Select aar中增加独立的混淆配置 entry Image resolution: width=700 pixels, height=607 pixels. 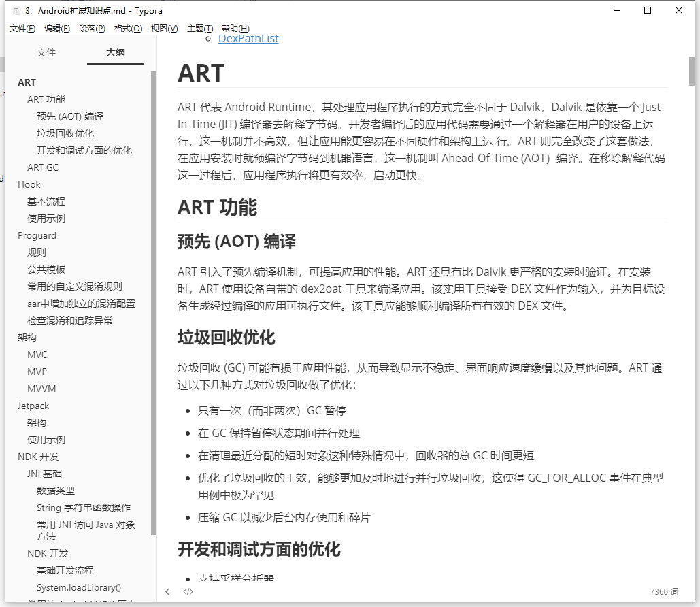(81, 303)
